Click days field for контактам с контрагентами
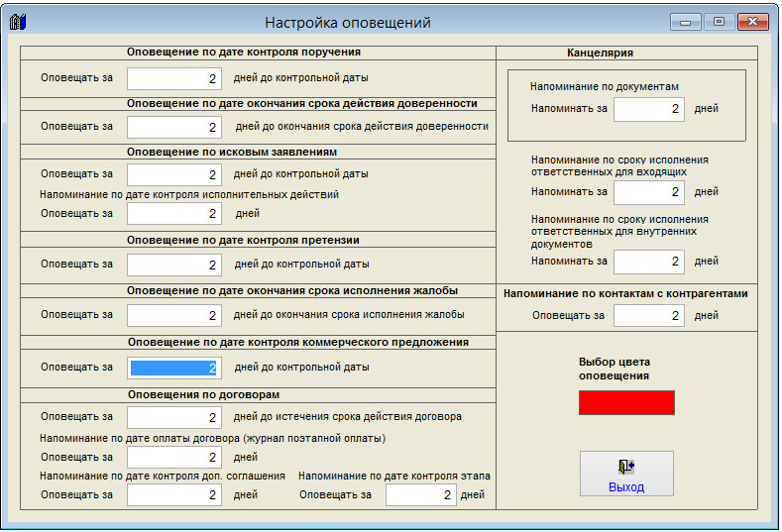The height and width of the screenshot is (532, 782). click(x=649, y=316)
